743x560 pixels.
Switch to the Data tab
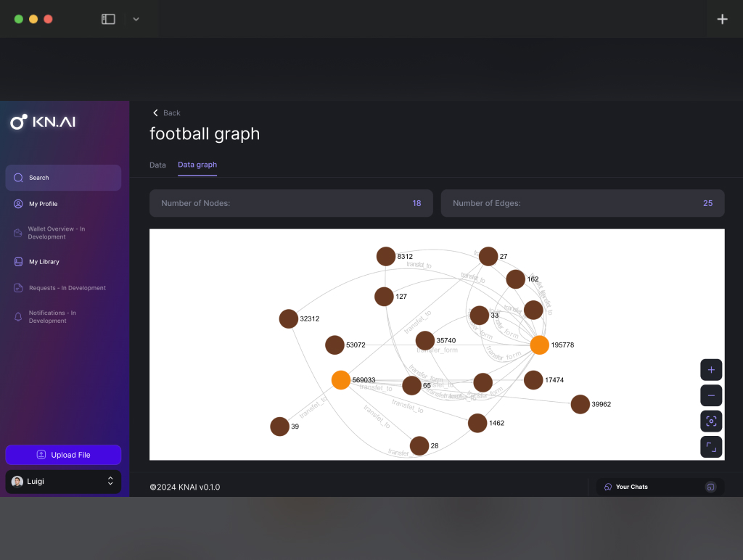157,165
